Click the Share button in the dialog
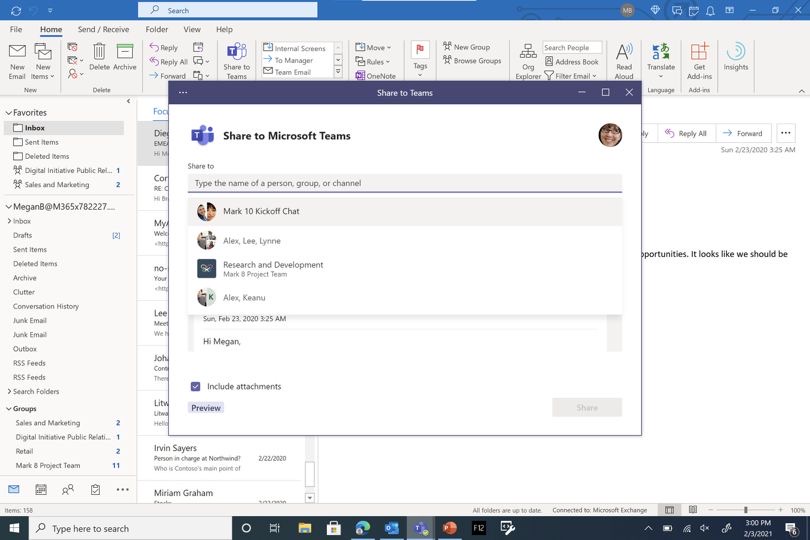 pos(587,408)
